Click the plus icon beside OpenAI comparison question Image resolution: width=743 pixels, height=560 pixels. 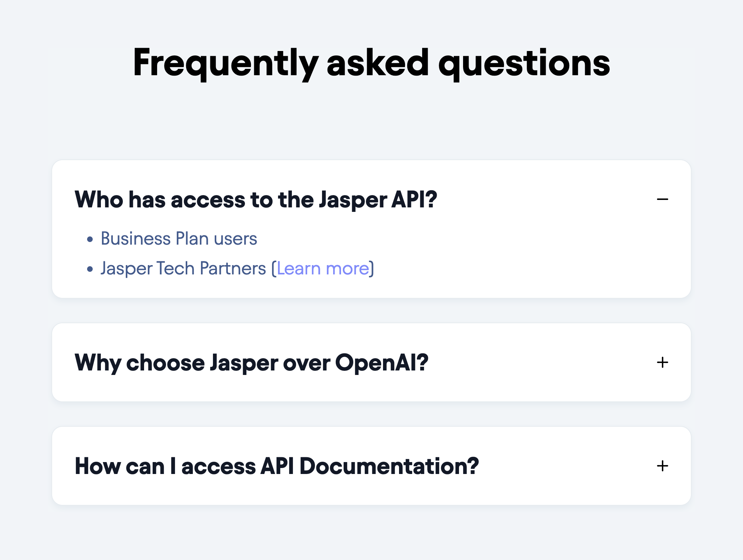[663, 362]
